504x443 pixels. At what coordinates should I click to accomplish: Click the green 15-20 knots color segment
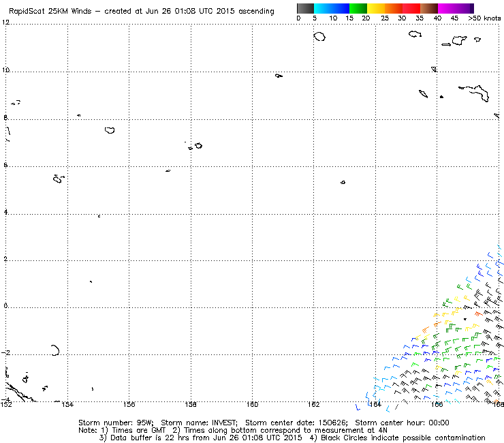pos(358,8)
